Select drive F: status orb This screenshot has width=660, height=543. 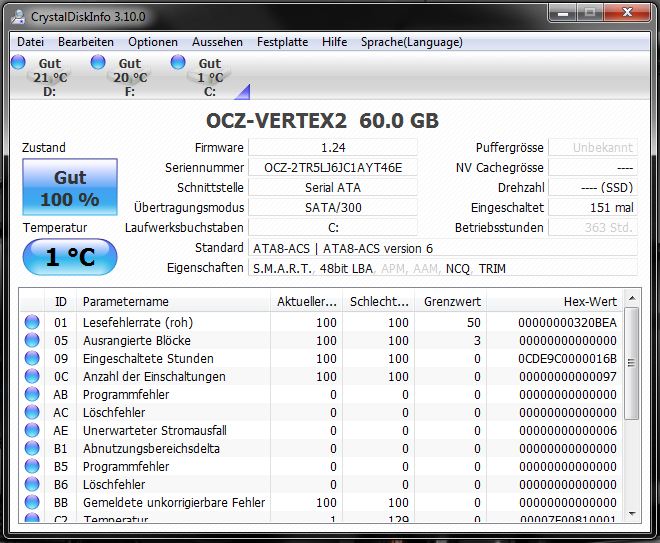point(98,62)
